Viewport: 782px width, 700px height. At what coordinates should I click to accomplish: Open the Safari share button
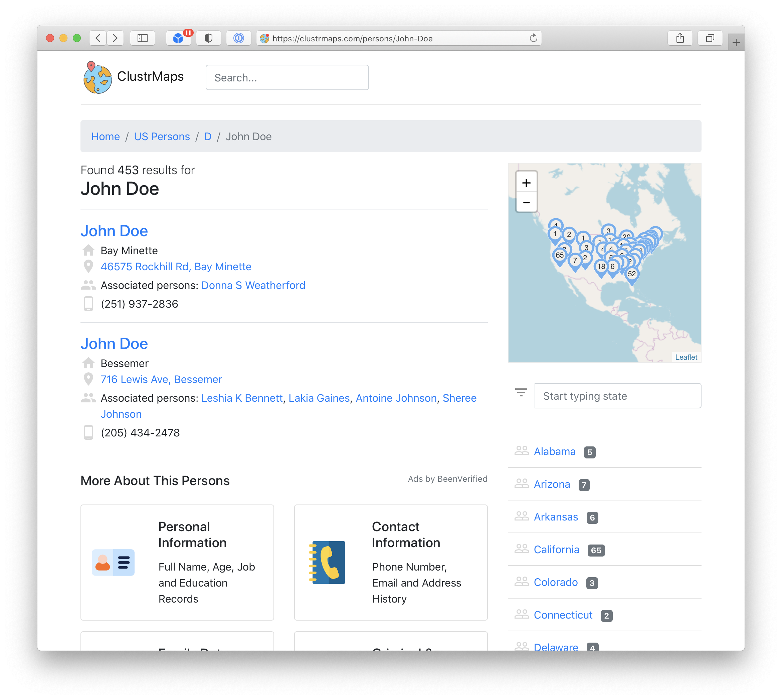pyautogui.click(x=680, y=38)
